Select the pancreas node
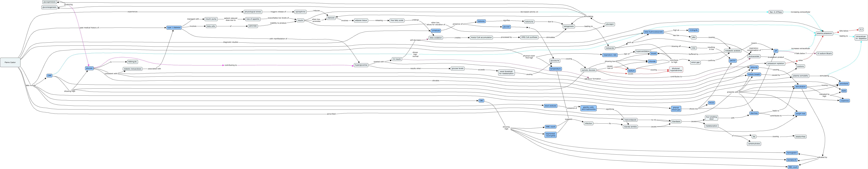Image resolution: width=868 pixels, height=169 pixels. (253, 26)
